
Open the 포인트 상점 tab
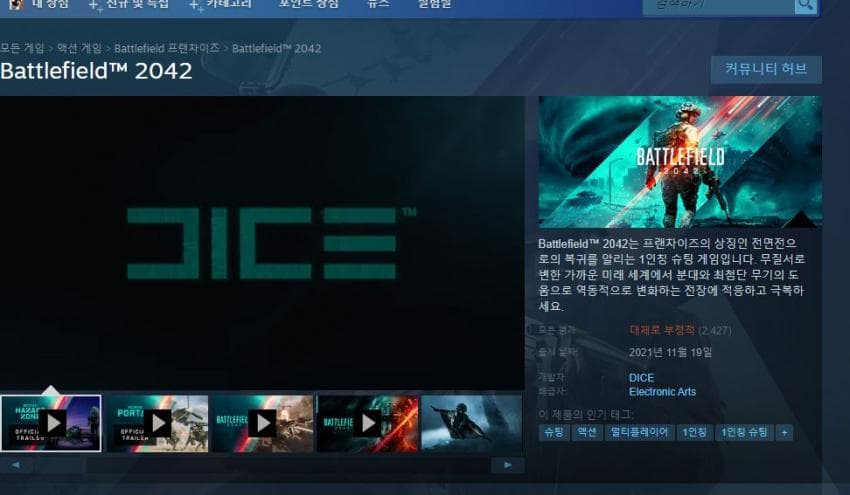click(308, 5)
